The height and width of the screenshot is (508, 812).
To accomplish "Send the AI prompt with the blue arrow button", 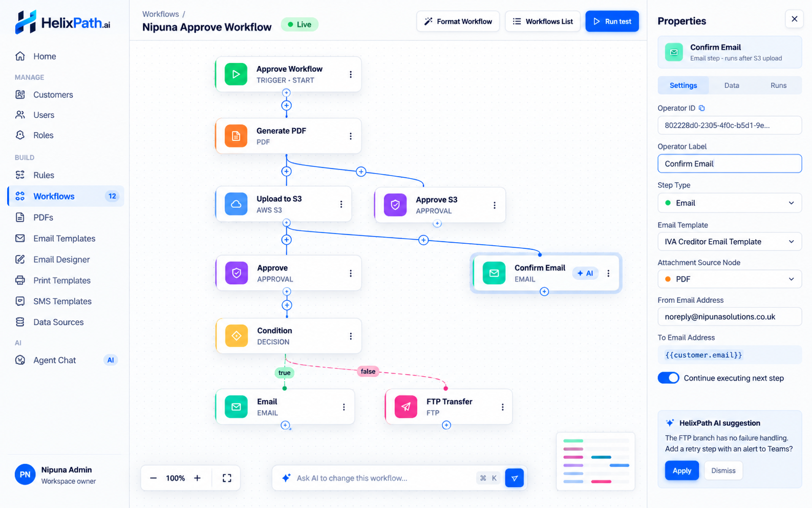I will tap(515, 478).
